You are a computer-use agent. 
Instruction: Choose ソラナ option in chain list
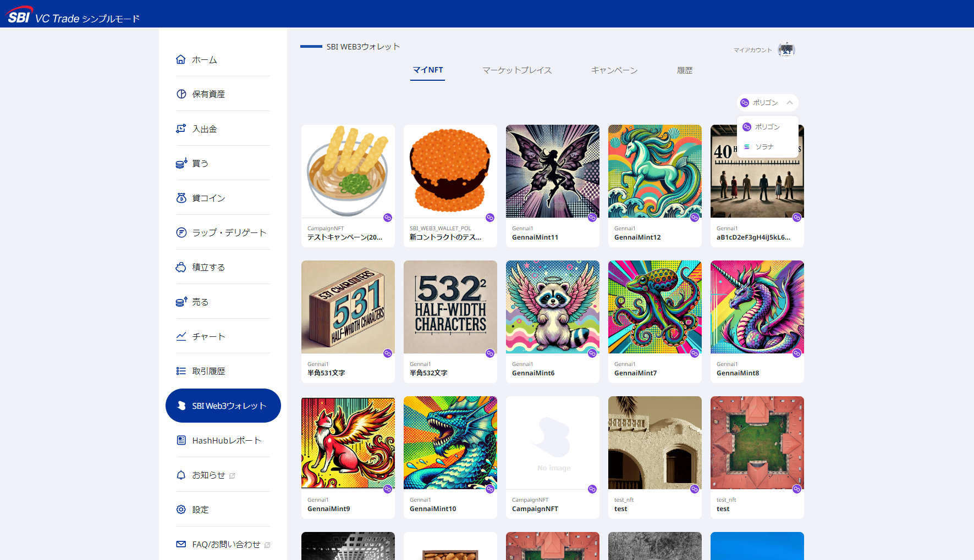click(x=768, y=147)
